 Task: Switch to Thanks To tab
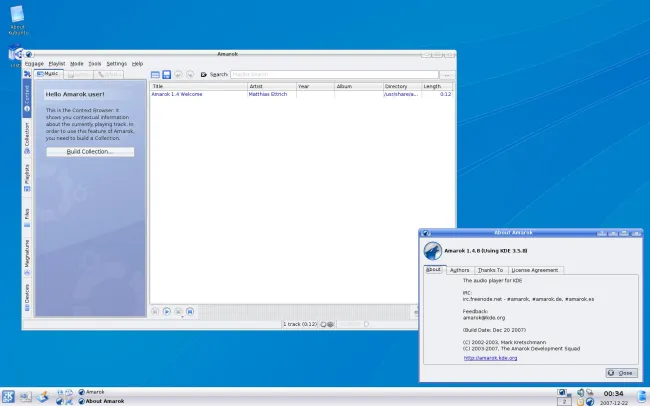[490, 270]
